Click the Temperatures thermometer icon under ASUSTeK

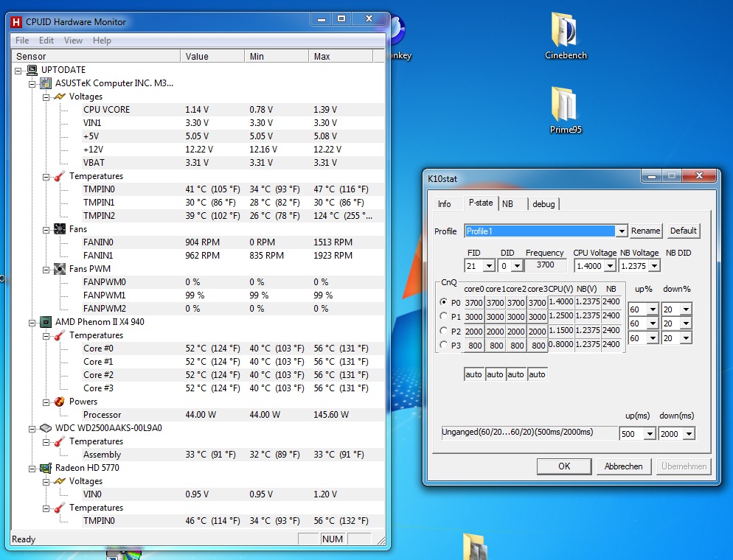click(60, 176)
